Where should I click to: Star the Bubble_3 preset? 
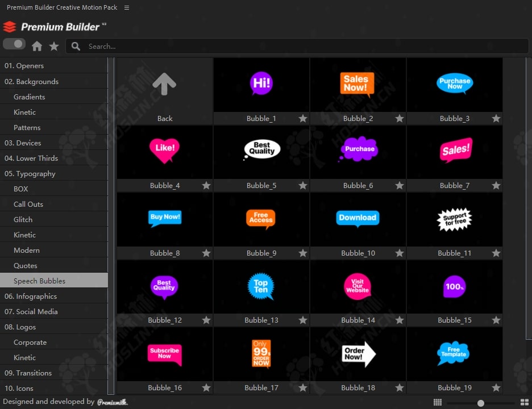click(496, 118)
